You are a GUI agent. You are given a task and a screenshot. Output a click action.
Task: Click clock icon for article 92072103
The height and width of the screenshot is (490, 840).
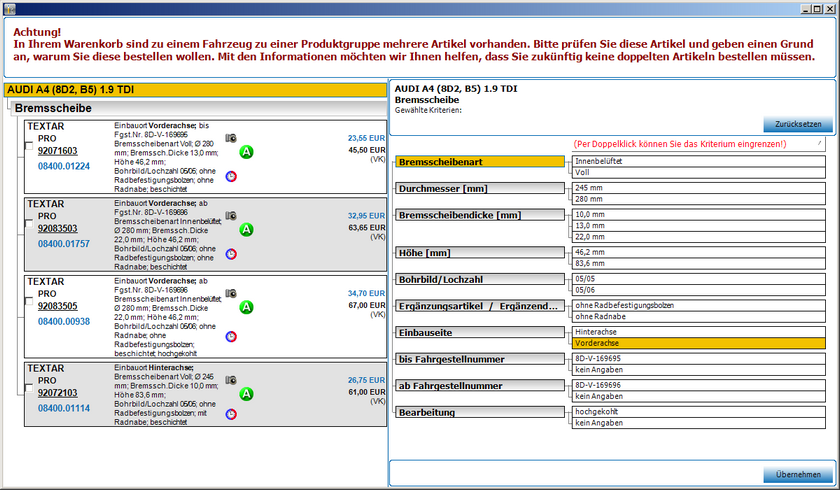[231, 414]
